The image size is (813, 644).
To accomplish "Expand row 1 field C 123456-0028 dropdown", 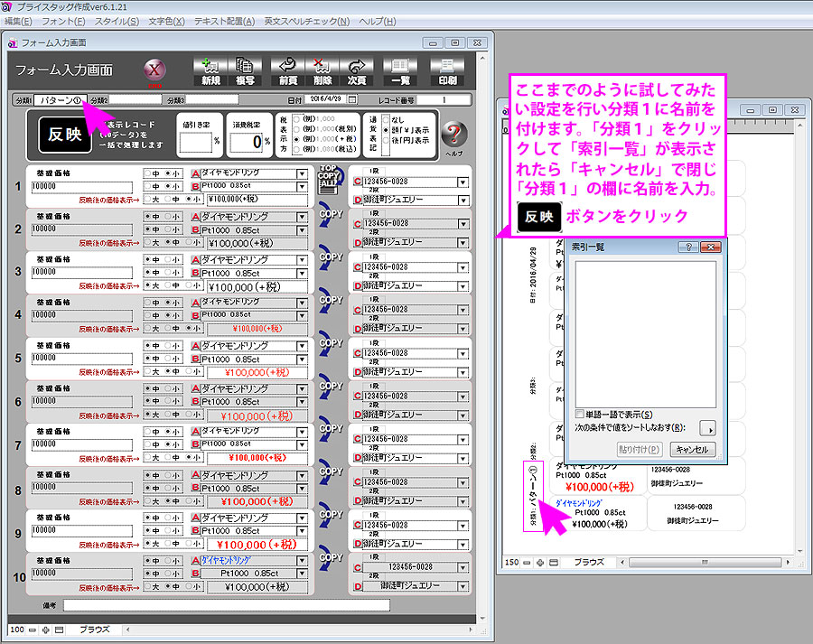I will click(x=463, y=181).
